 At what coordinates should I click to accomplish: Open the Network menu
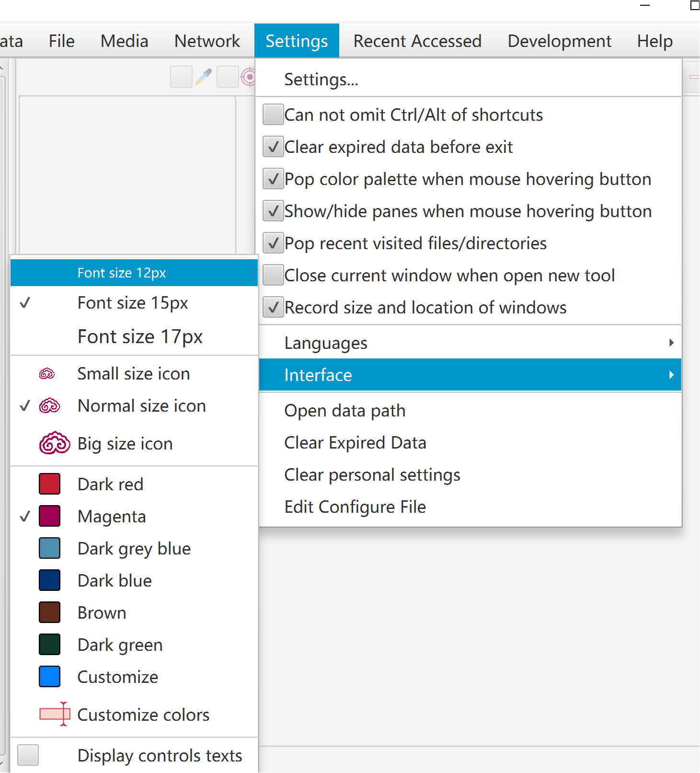click(207, 41)
